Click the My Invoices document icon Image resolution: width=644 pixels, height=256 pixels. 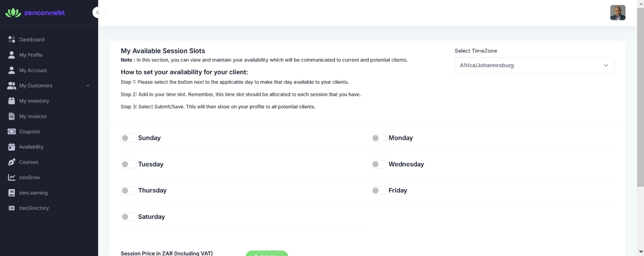(x=11, y=116)
